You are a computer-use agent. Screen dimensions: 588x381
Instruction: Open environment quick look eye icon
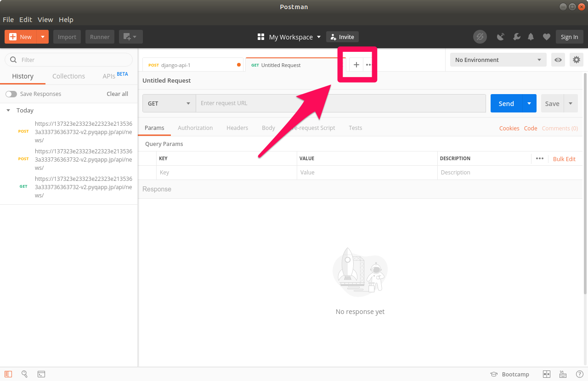click(x=558, y=60)
